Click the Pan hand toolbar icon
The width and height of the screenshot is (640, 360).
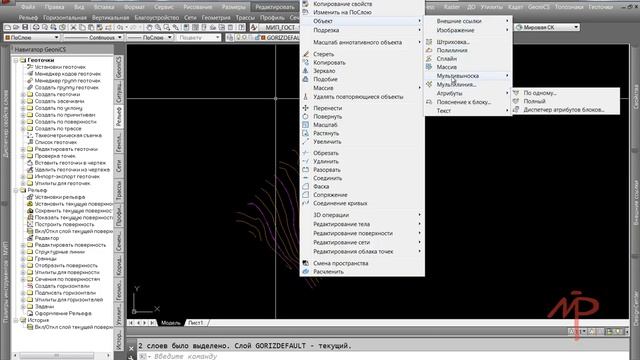[149, 27]
